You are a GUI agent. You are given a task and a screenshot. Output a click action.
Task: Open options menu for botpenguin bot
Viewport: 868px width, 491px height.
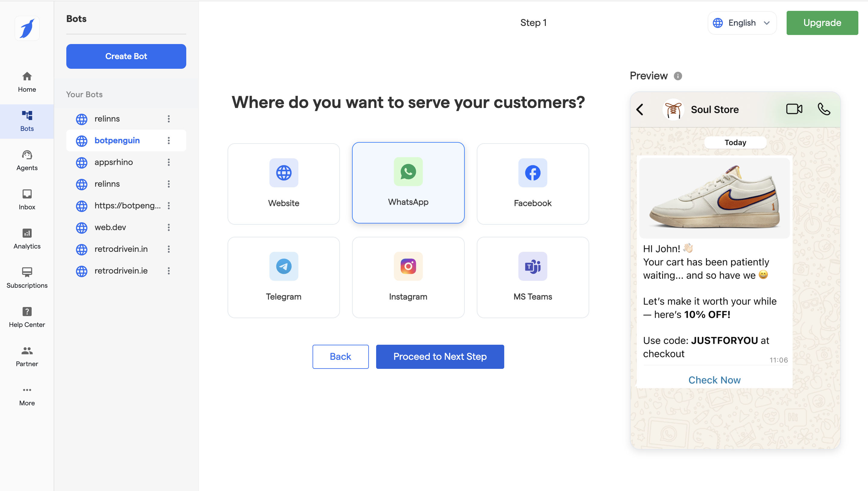pyautogui.click(x=168, y=141)
